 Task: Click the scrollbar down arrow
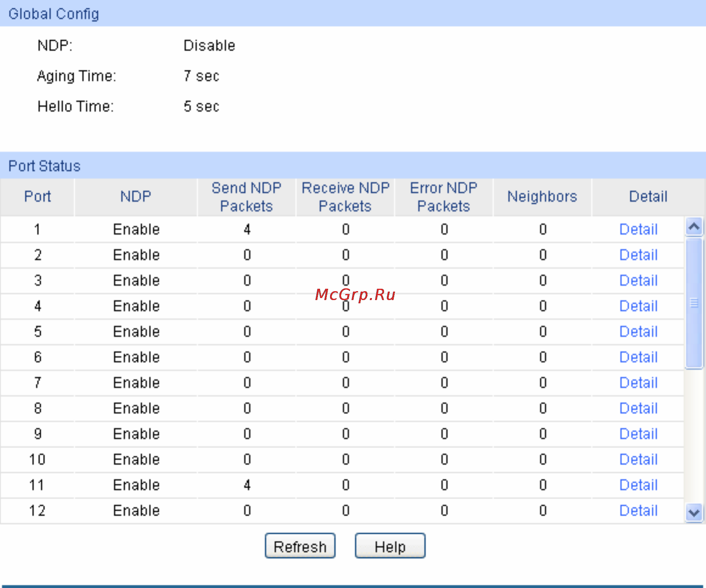tap(694, 513)
